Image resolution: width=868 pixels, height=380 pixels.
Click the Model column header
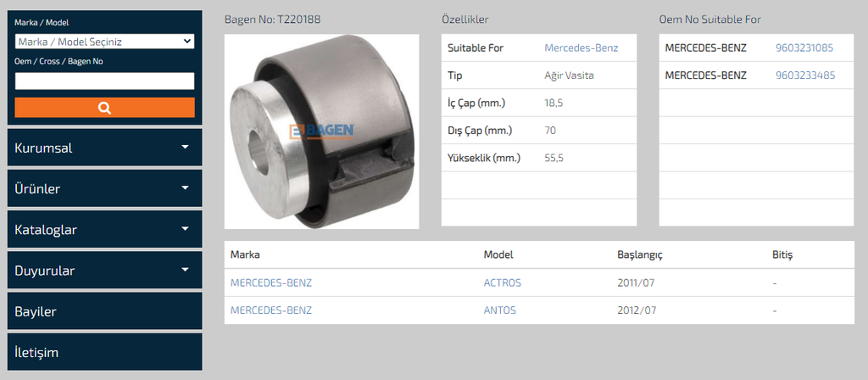pos(498,254)
